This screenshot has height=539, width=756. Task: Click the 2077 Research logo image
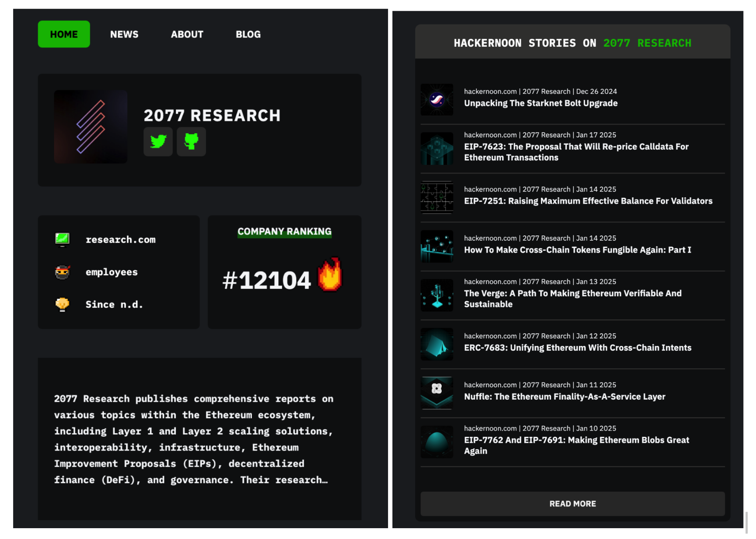[x=90, y=127]
